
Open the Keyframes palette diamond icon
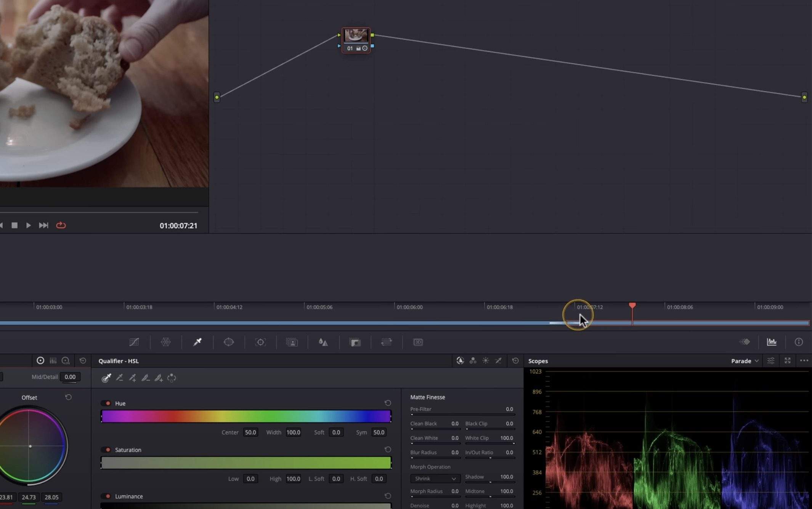(x=745, y=342)
